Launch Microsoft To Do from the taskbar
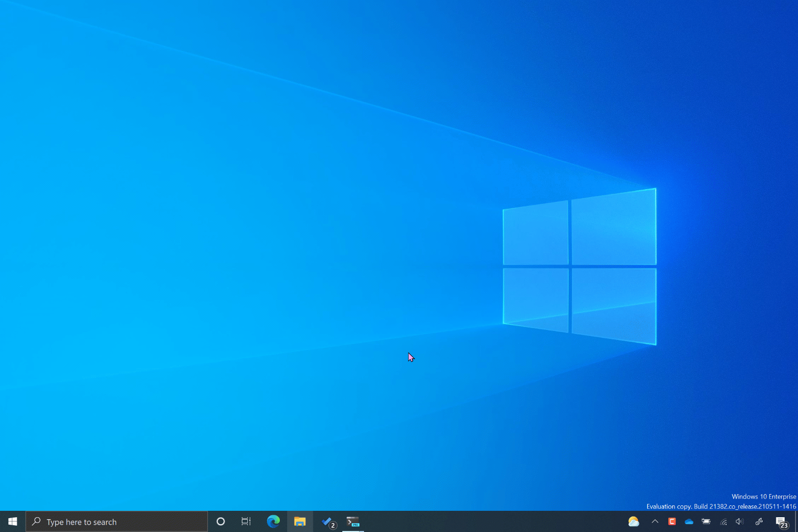This screenshot has height=532, width=798. [327, 521]
